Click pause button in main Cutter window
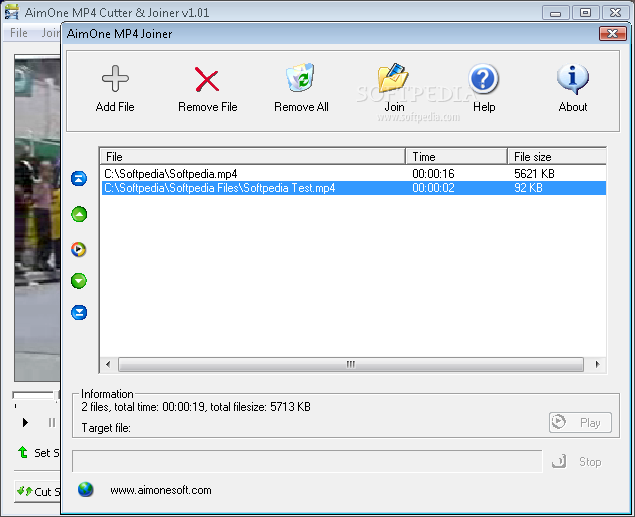 pyautogui.click(x=51, y=423)
